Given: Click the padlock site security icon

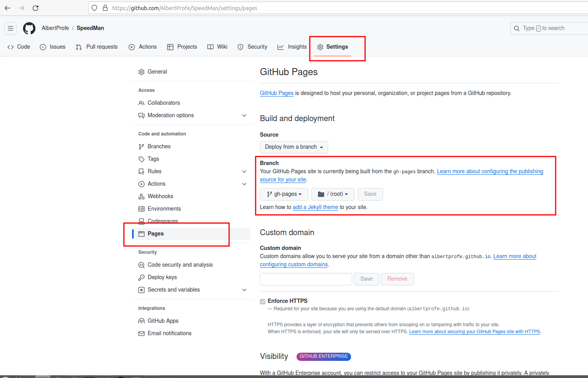Looking at the screenshot, I should (105, 8).
